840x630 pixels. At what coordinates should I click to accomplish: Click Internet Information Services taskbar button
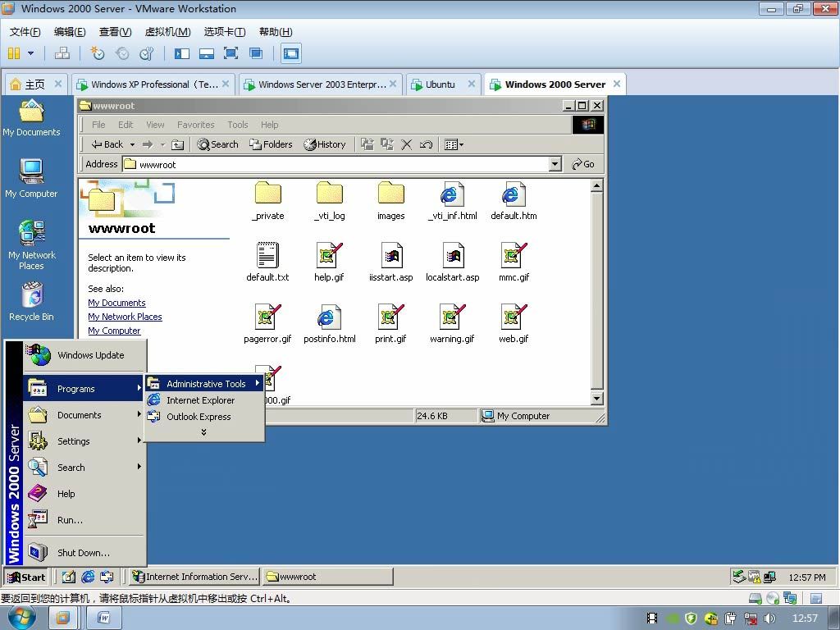coord(195,577)
